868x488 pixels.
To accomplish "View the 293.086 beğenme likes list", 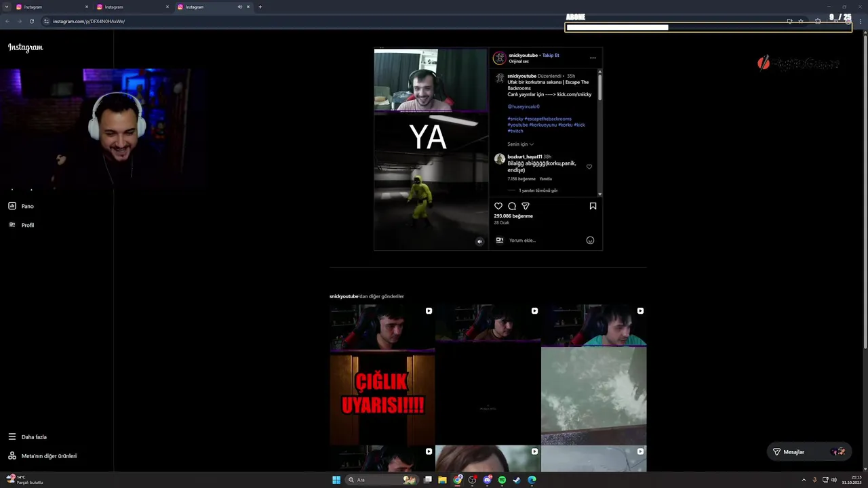I will [x=513, y=216].
